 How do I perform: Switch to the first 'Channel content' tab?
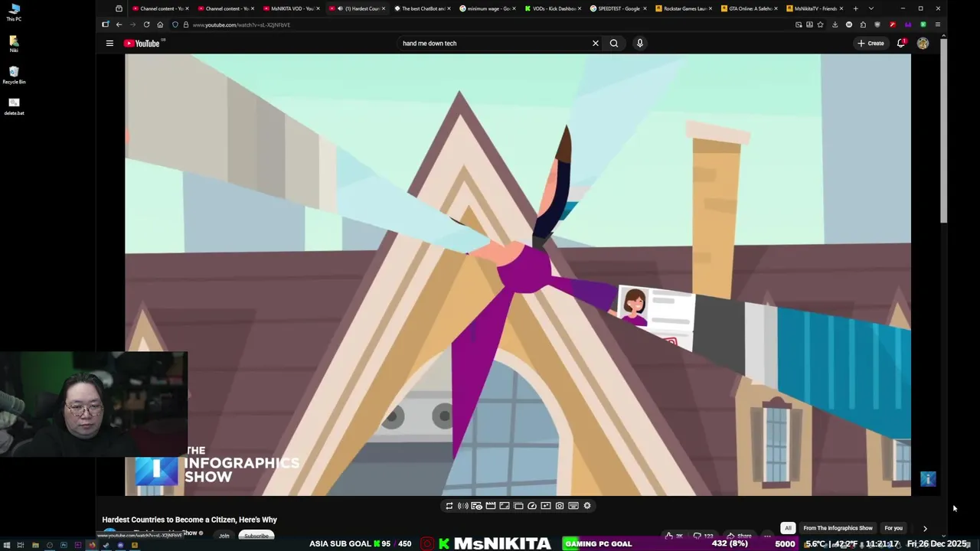point(159,8)
